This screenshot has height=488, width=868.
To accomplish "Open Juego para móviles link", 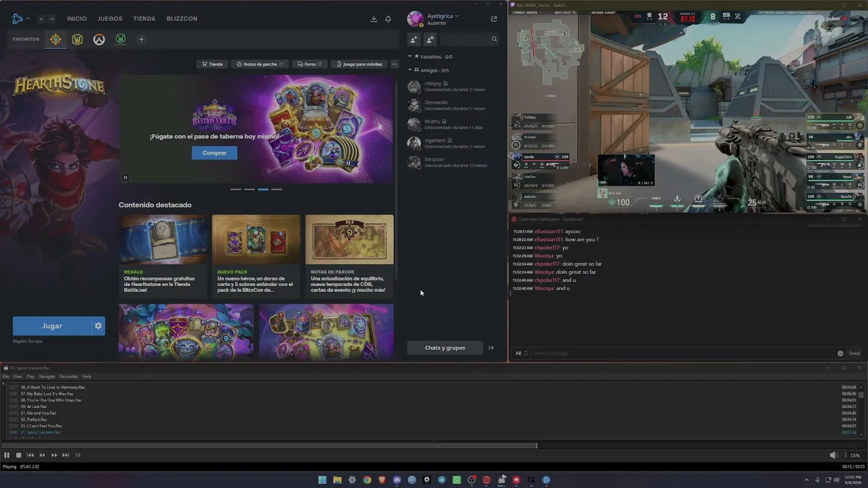I will (359, 64).
